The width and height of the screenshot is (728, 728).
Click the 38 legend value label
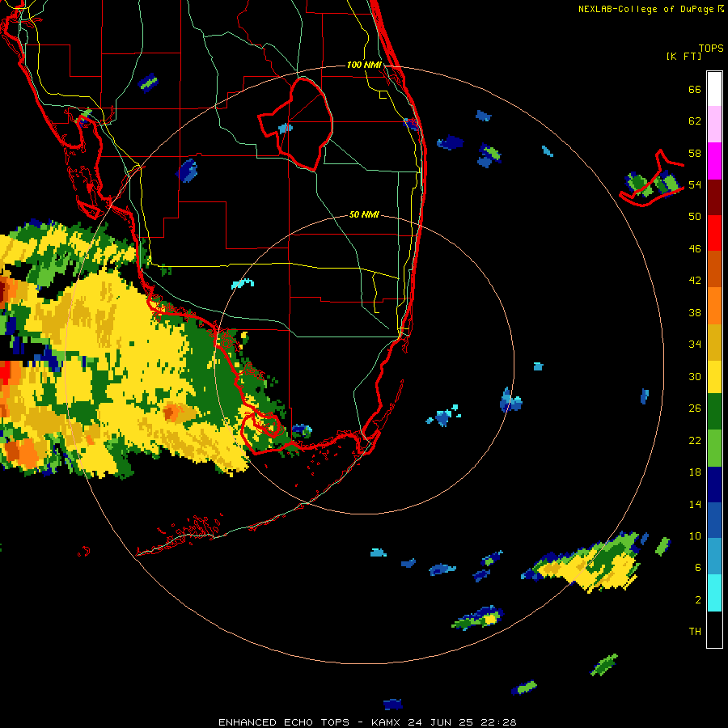click(695, 312)
